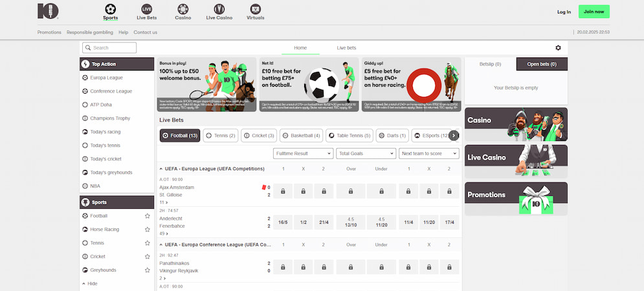
Task: Click the cricket icon beside Champions Trophy
Action: click(85, 118)
